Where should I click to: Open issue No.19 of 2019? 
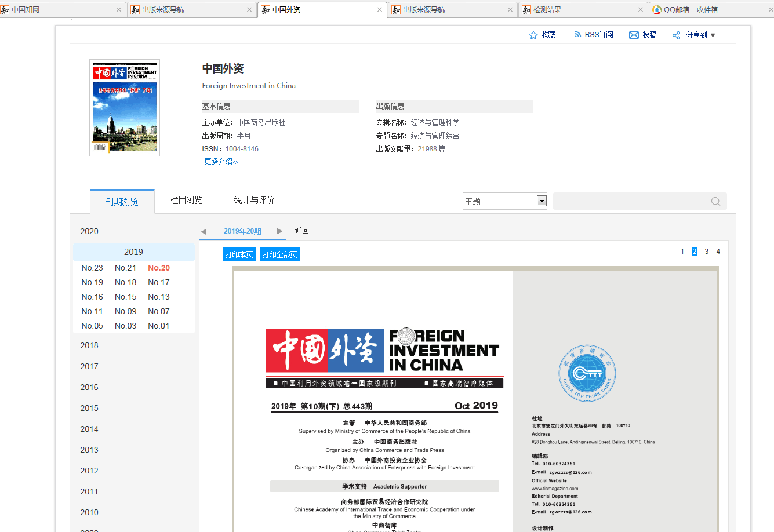click(92, 282)
